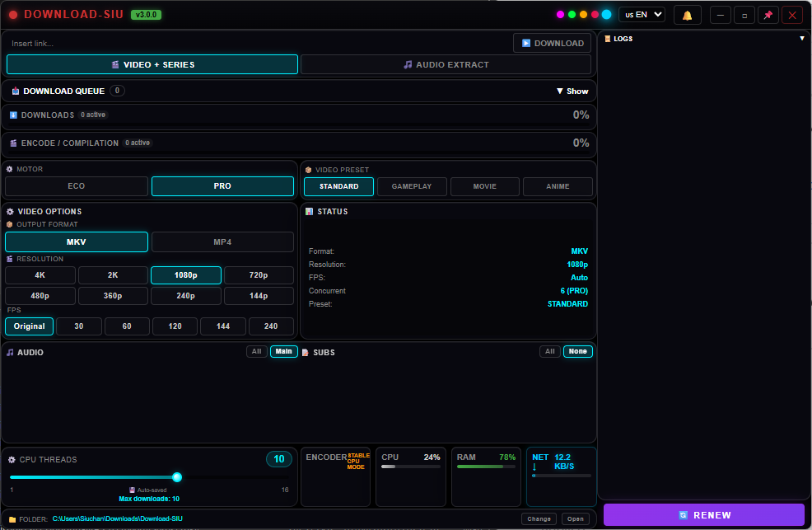Open the EN language dropdown
The height and width of the screenshot is (530, 812).
642,15
